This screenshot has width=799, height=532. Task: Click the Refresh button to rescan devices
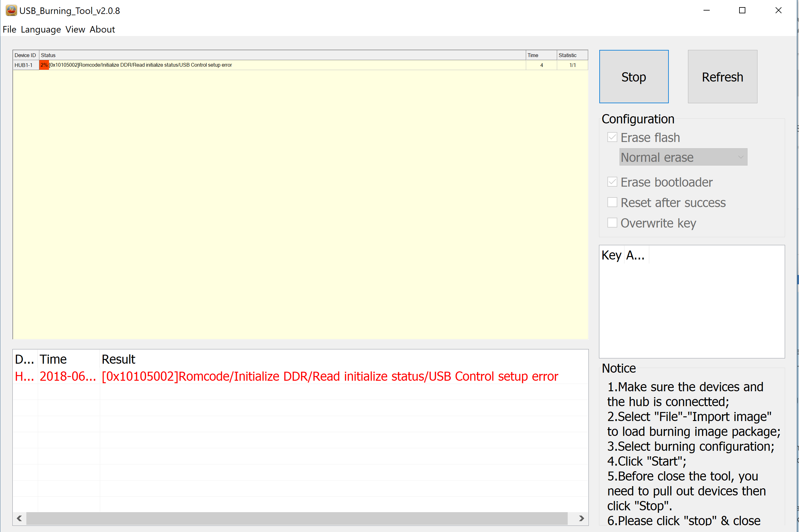point(722,77)
